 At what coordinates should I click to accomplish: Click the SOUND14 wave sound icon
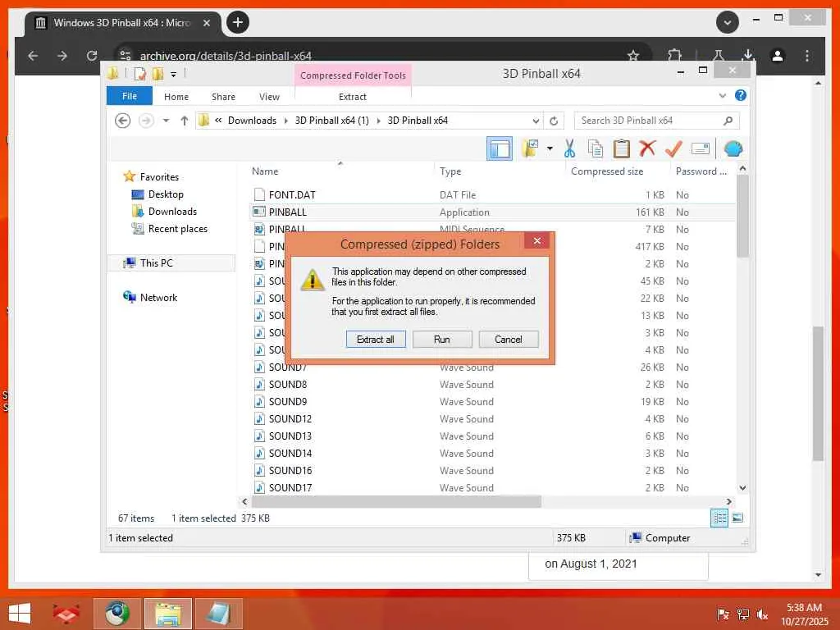click(259, 453)
